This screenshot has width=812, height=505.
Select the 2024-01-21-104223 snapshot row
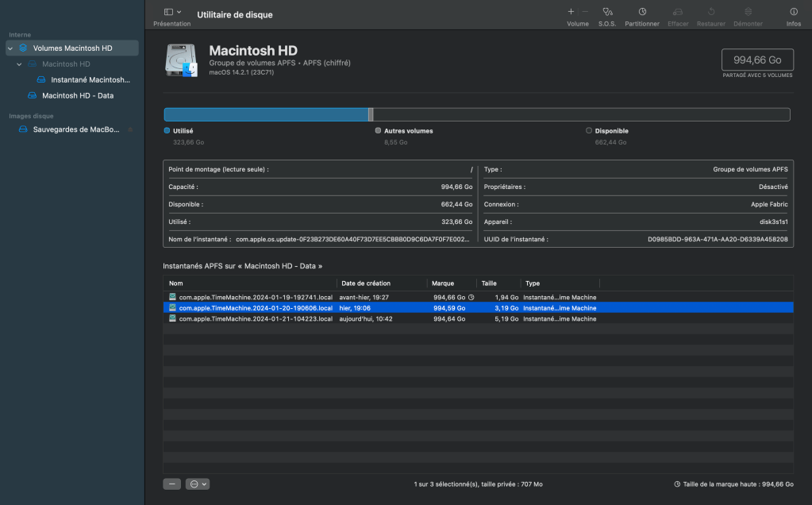(x=254, y=318)
